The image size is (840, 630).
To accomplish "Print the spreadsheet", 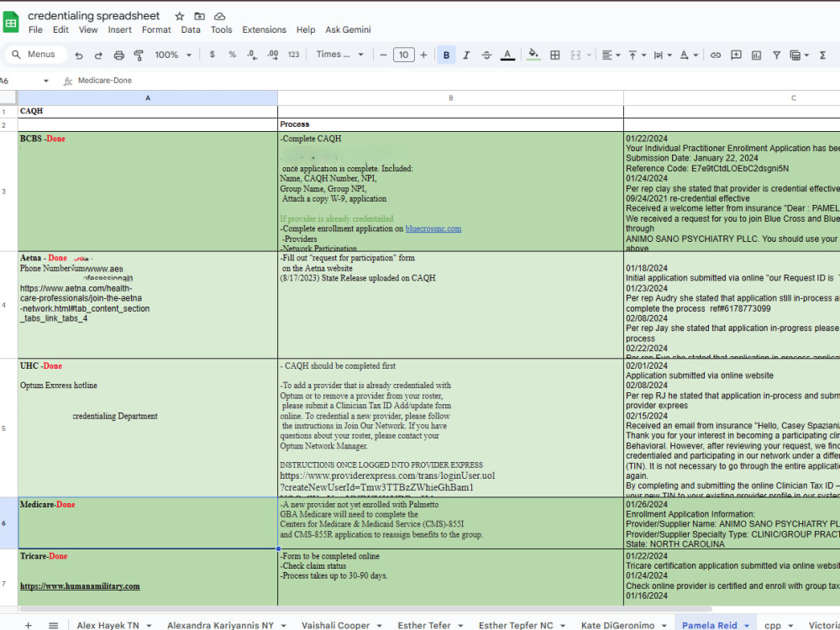I will tap(119, 55).
